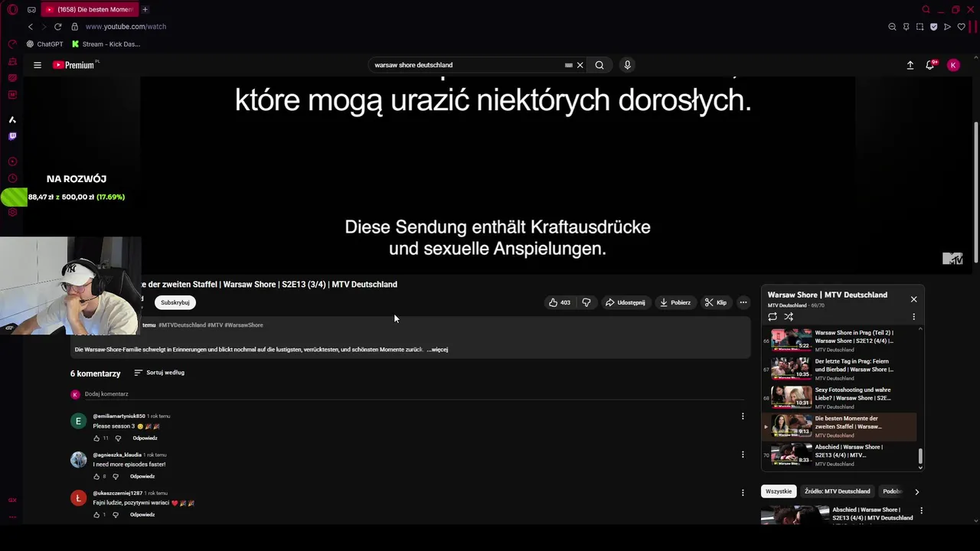
Task: Start voice search with the microphone
Action: 627,65
